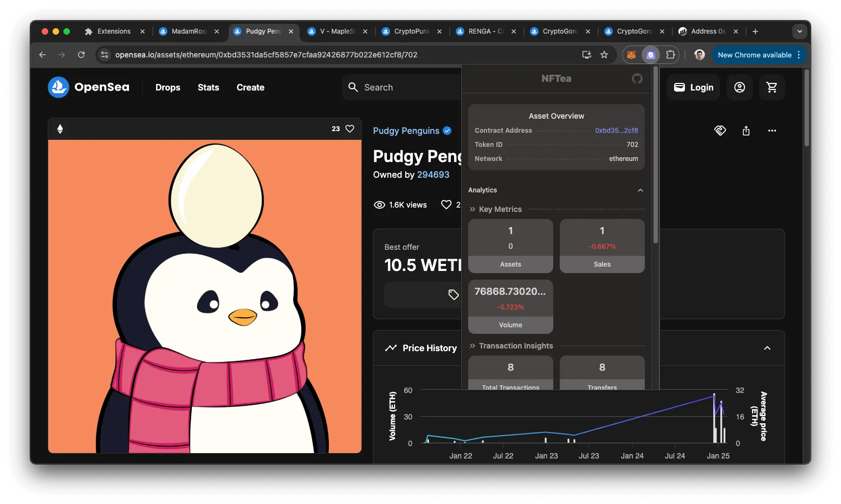Open the OpenSea account profile icon
This screenshot has width=841, height=504.
pos(740,87)
